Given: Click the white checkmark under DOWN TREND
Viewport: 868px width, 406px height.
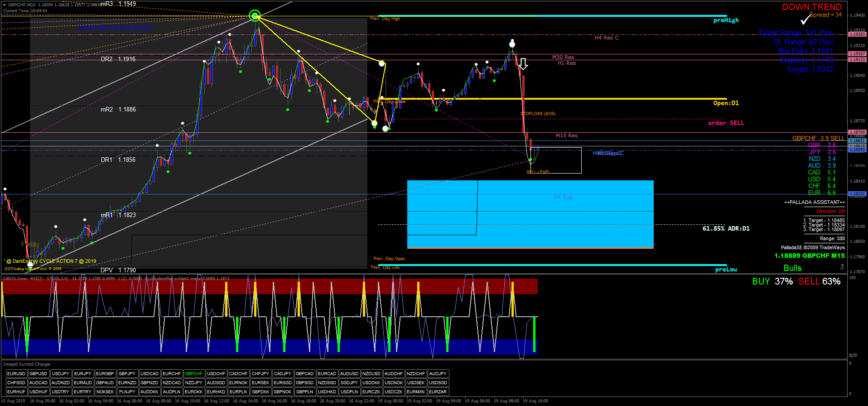Looking at the screenshot, I should point(805,20).
